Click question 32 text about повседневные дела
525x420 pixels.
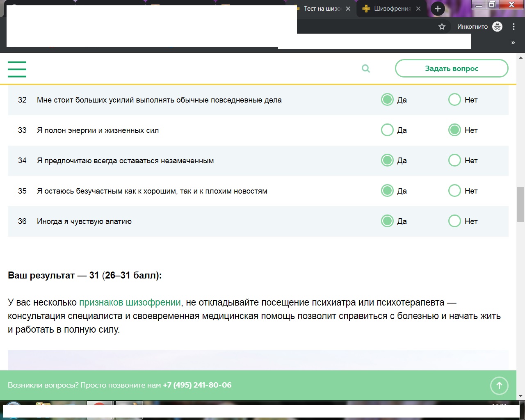[x=159, y=100]
